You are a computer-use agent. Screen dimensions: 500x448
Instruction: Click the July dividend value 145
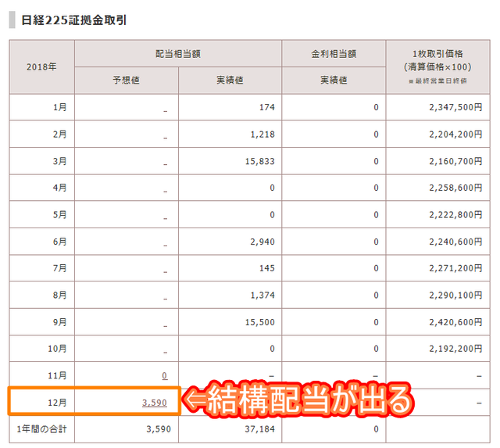pyautogui.click(x=267, y=268)
